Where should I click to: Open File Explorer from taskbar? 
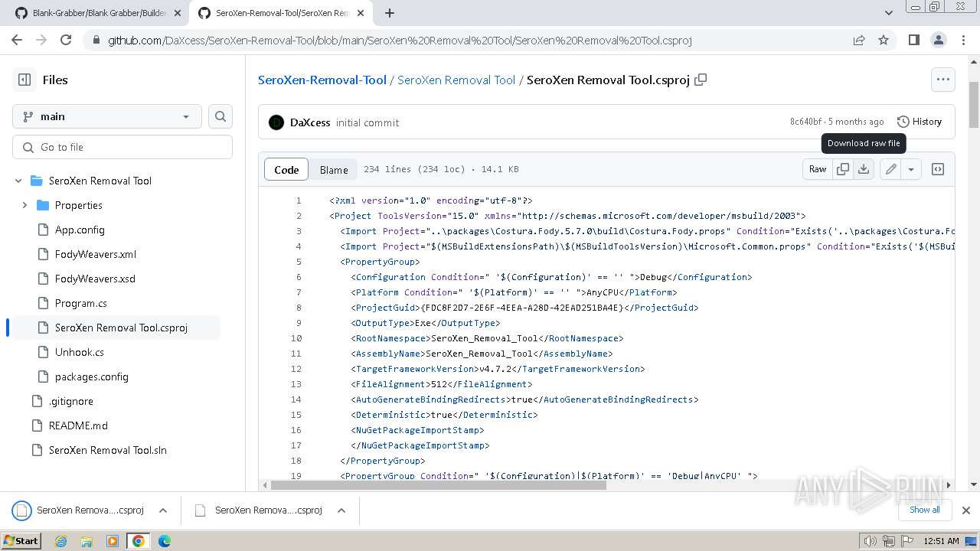[87, 541]
